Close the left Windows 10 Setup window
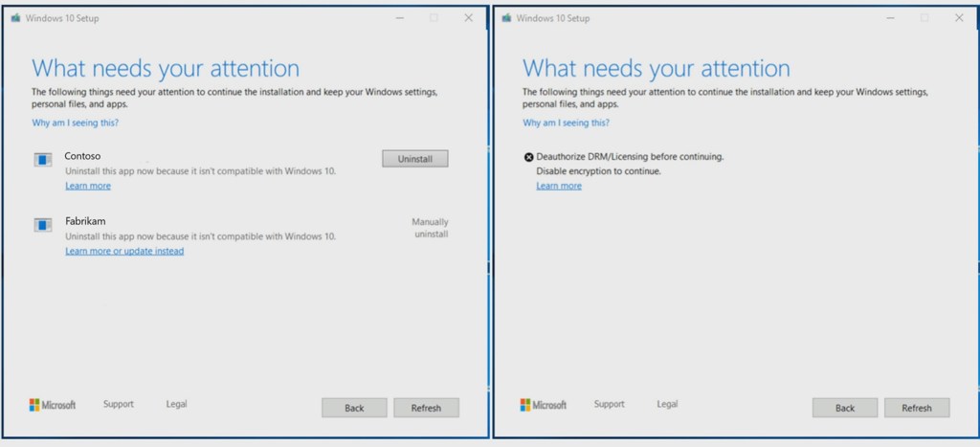980x447 pixels. [468, 18]
